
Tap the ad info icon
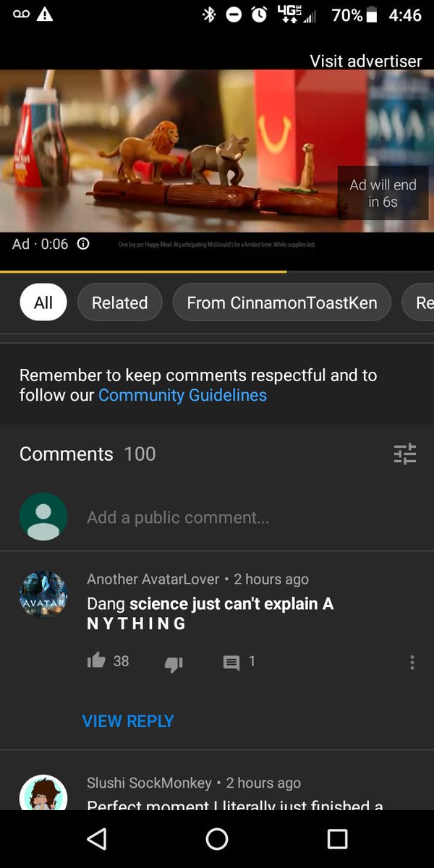(83, 244)
